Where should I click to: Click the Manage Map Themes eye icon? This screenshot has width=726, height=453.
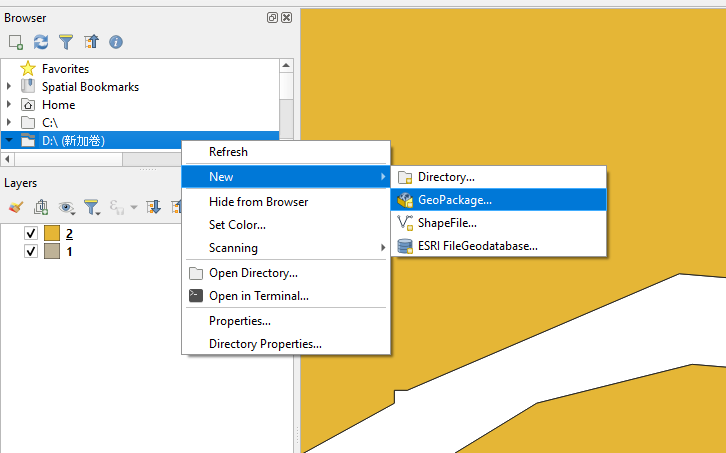click(x=66, y=208)
